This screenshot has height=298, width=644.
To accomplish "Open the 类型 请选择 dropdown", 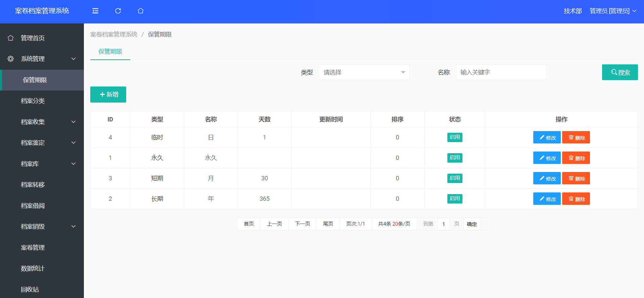I will pyautogui.click(x=364, y=72).
